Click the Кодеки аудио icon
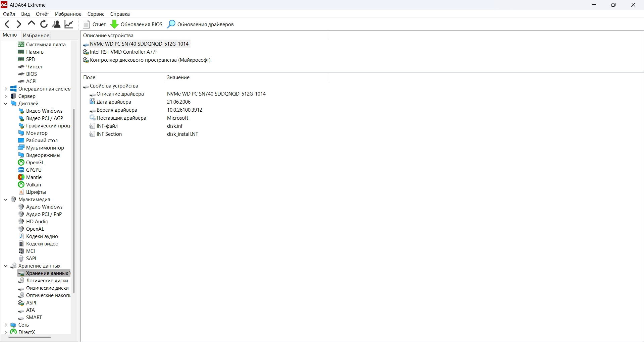This screenshot has height=342, width=644. [x=21, y=236]
